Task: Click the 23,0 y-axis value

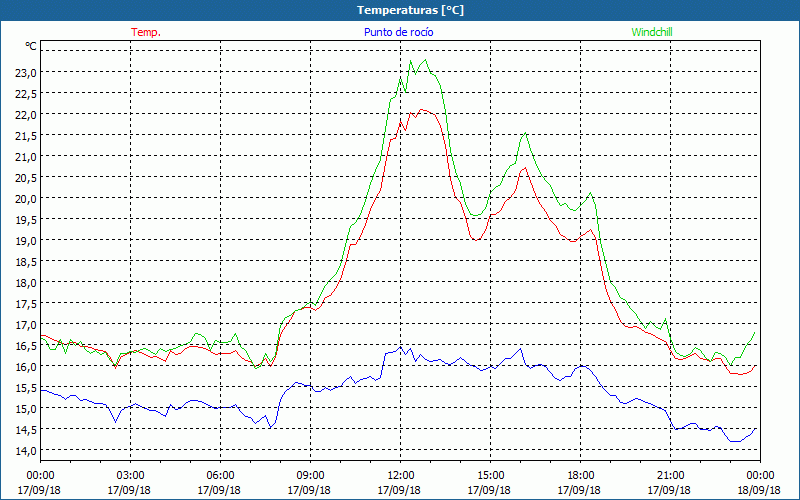Action: point(26,72)
